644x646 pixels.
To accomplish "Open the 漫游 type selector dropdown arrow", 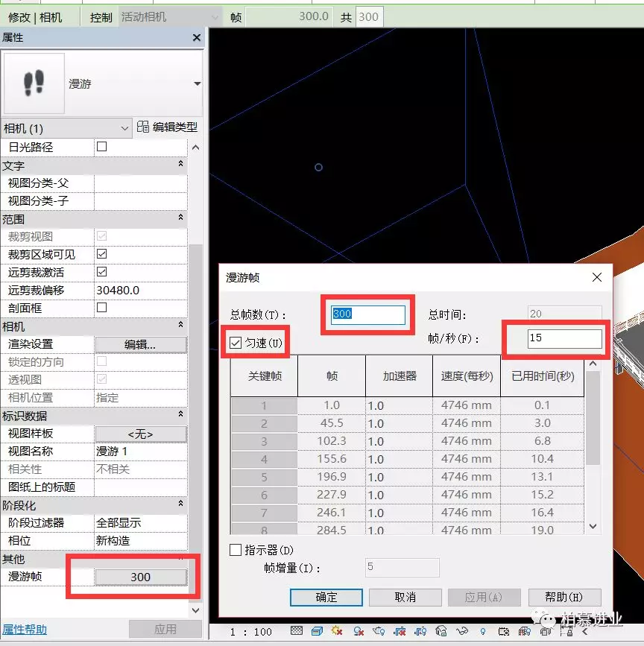I will click(x=198, y=83).
